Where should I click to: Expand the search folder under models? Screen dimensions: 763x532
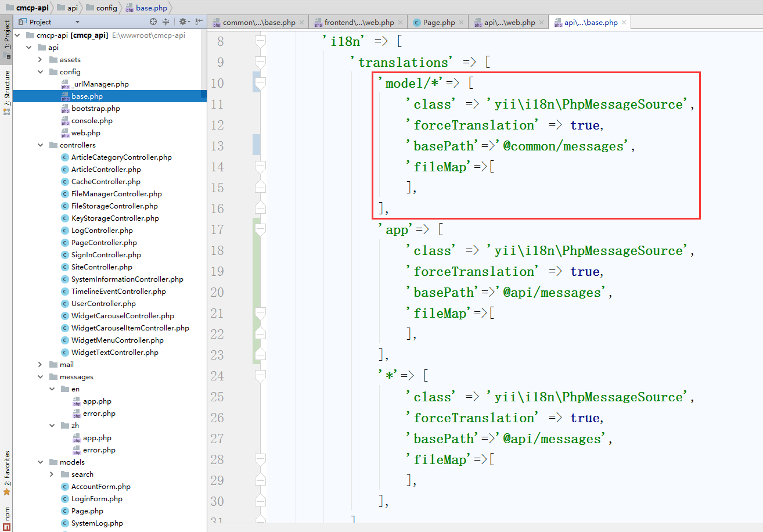click(x=52, y=475)
